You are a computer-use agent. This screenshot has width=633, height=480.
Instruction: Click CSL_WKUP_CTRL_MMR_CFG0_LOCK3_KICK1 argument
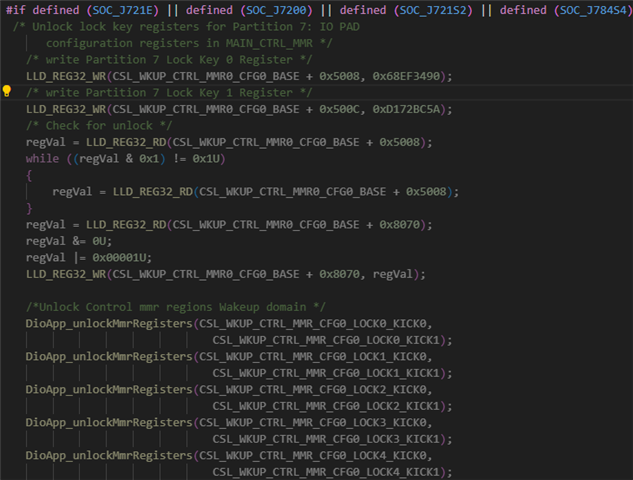click(x=326, y=439)
